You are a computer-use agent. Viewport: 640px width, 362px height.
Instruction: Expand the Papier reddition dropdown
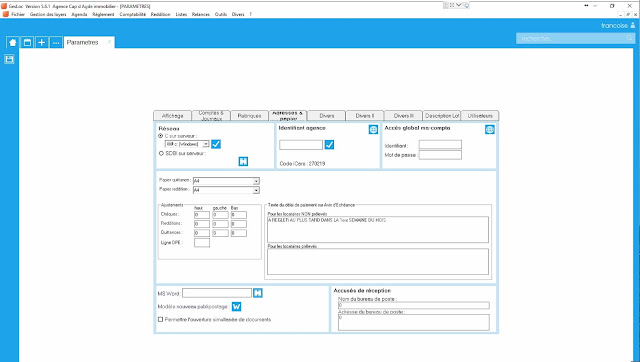click(x=256, y=190)
